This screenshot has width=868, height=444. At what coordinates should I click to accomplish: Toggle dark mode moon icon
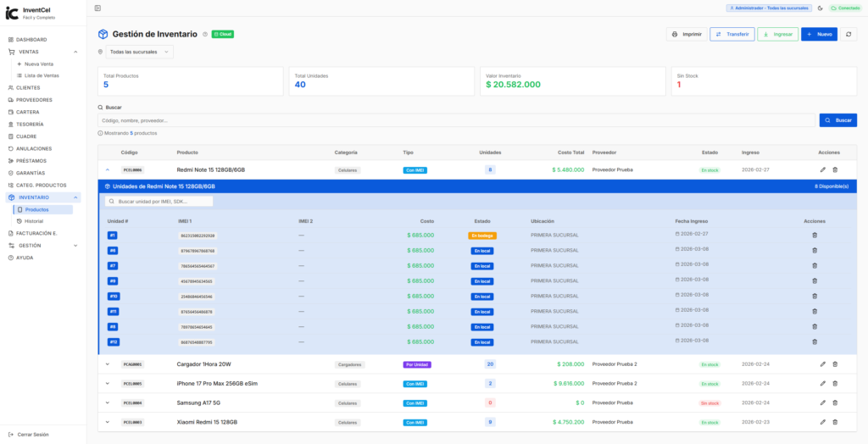tap(821, 8)
